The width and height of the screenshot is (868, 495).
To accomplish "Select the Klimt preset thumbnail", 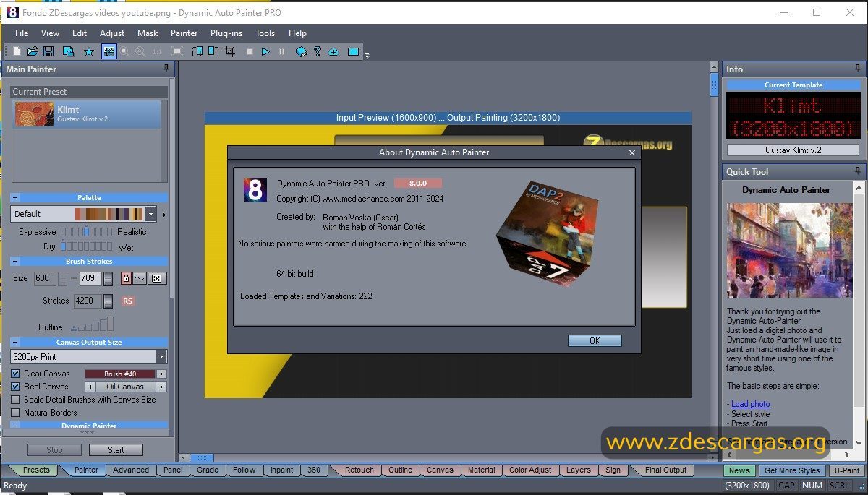I will [35, 114].
